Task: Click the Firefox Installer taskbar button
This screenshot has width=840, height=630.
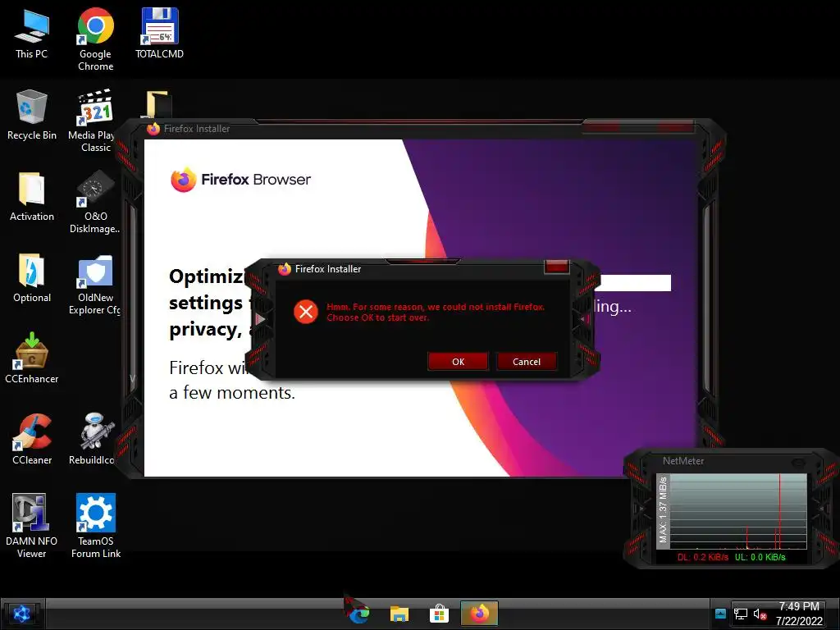Action: click(x=479, y=614)
